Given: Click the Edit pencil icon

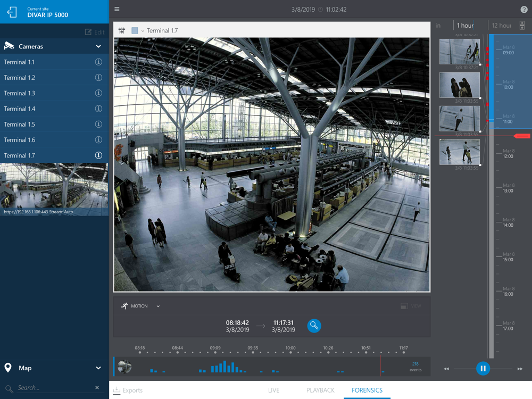Looking at the screenshot, I should coord(88,32).
